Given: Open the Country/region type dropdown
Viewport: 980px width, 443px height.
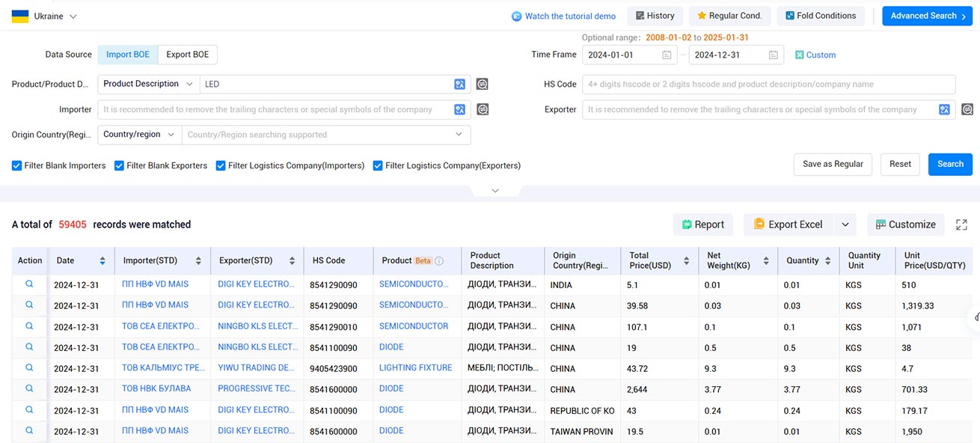Looking at the screenshot, I should [140, 135].
